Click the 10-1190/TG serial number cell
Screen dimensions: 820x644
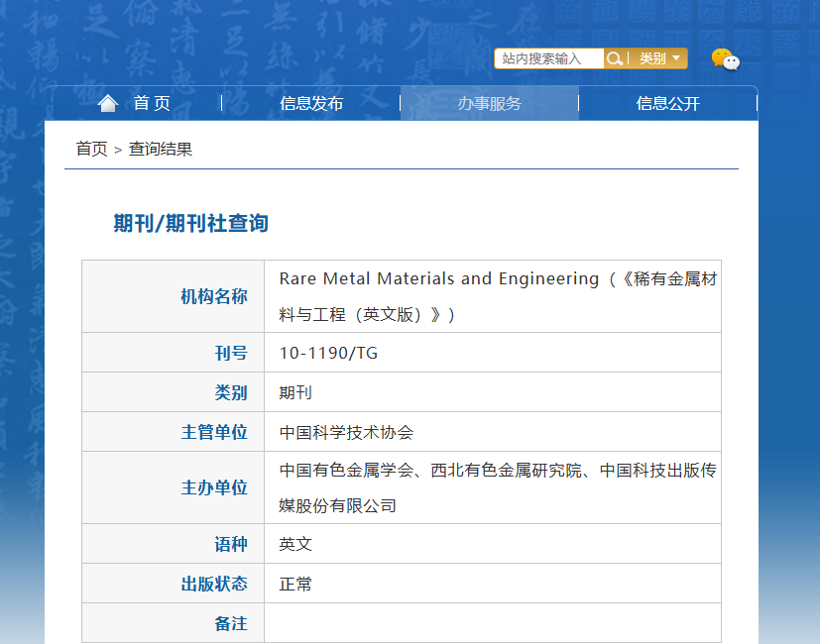point(493,353)
